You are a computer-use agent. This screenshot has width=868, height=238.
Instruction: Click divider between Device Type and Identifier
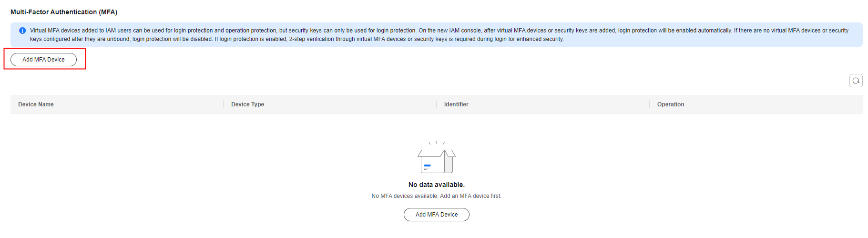pyautogui.click(x=436, y=104)
